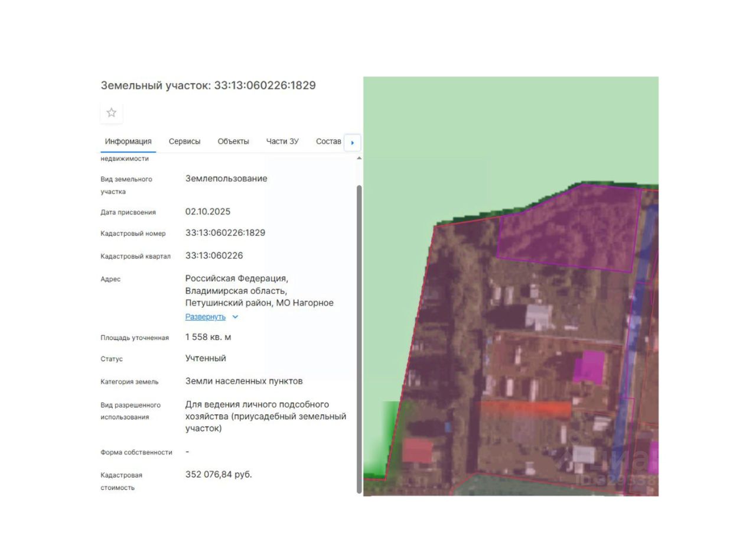756x535 pixels.
Task: Select cadastral number value 33:13:060226:1829
Action: (225, 233)
